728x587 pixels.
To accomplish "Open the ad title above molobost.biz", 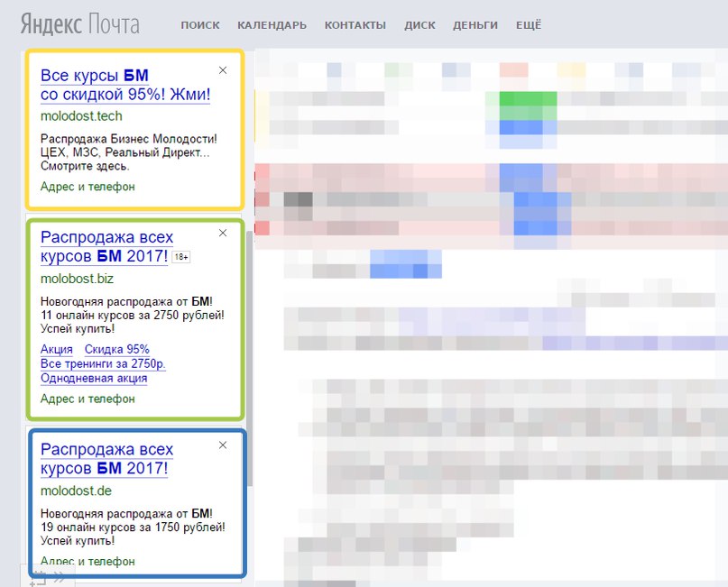I will [106, 246].
